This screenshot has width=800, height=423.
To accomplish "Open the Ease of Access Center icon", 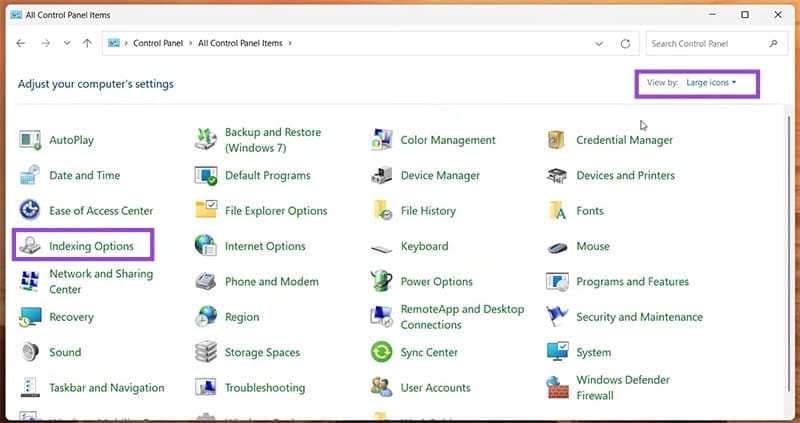I will tap(30, 210).
